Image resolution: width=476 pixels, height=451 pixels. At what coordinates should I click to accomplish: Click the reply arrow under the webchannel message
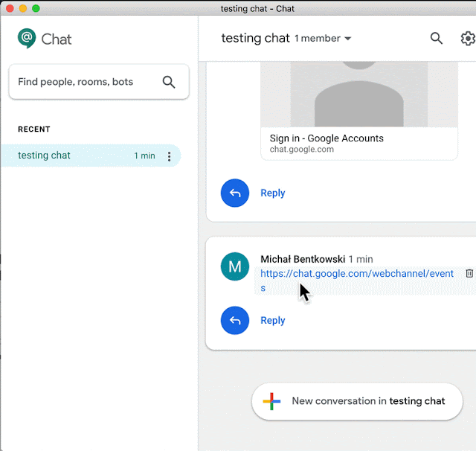pyautogui.click(x=235, y=321)
